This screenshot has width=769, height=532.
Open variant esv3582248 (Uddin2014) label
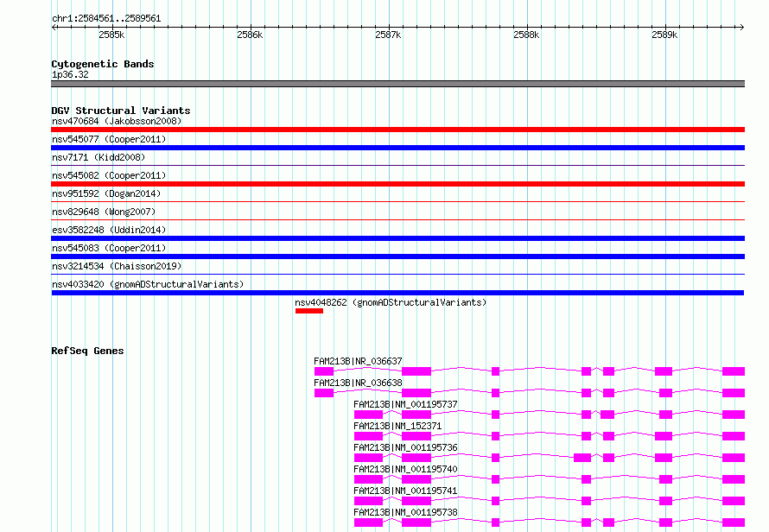click(x=109, y=230)
